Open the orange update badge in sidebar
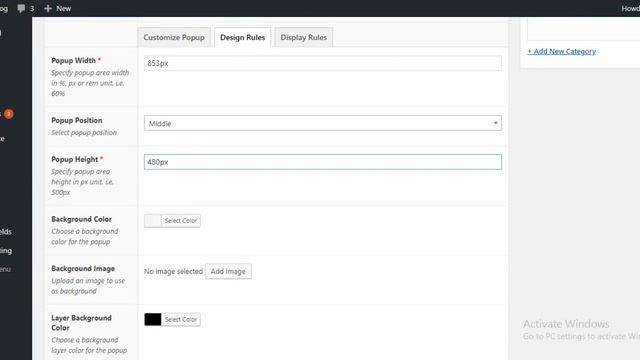Screen dimensions: 640x360 9,114
